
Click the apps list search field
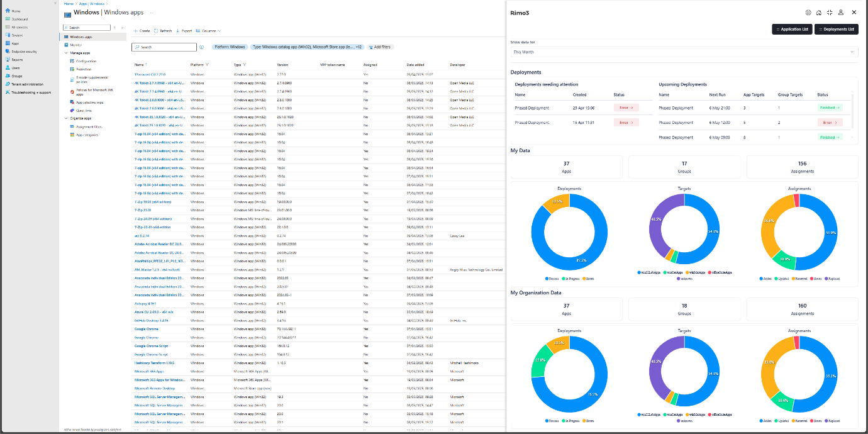(x=164, y=47)
